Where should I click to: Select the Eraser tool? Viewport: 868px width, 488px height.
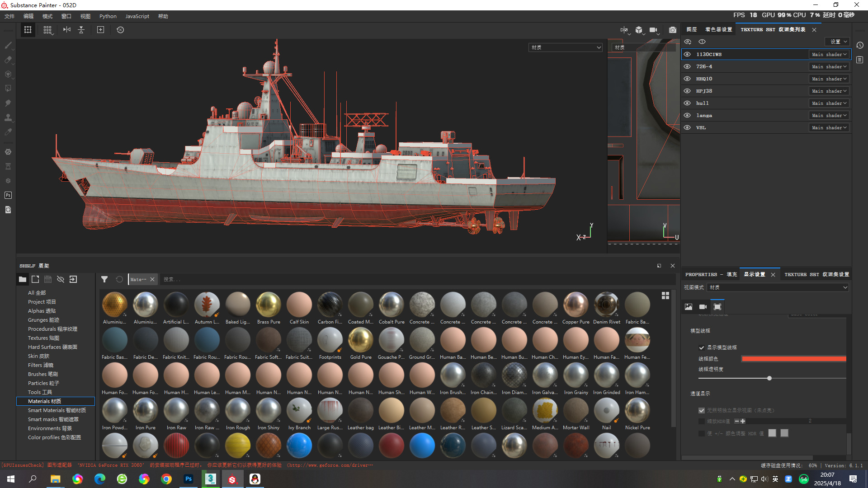tap(8, 60)
